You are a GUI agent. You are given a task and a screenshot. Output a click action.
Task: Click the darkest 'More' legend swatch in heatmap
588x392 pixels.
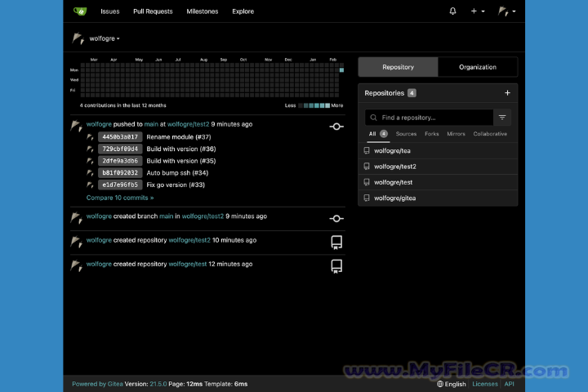click(x=327, y=105)
